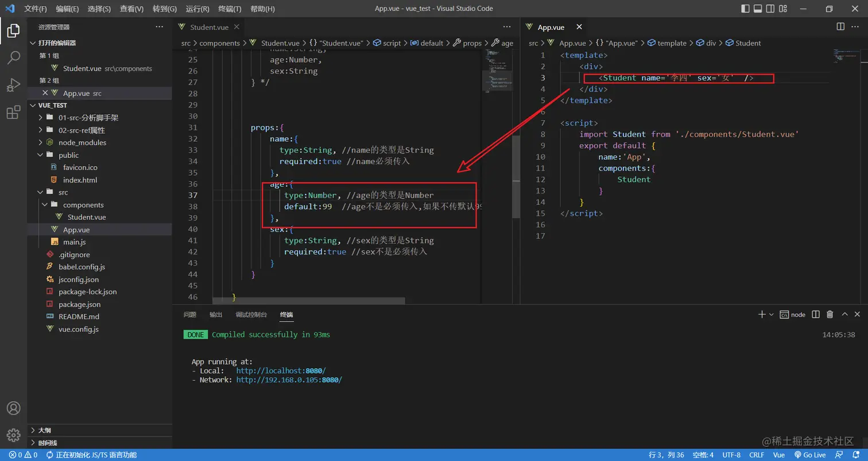Switch to the 调试控制台 panel tab
The image size is (868, 461).
(x=251, y=315)
